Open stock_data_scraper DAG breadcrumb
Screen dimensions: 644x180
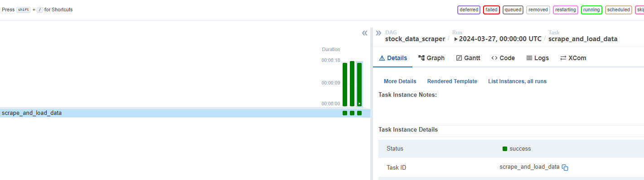[x=415, y=39]
